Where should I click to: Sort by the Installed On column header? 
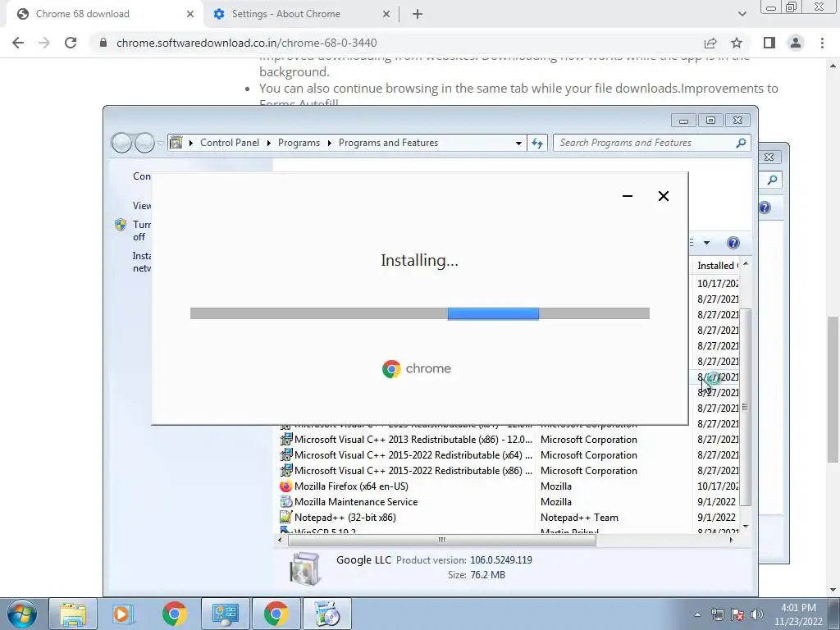point(717,266)
